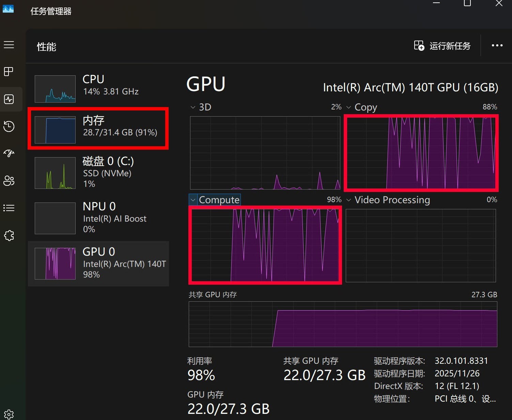Viewport: 512px width, 420px height.
Task: Click the 利用率 98% value
Action: coord(201,375)
